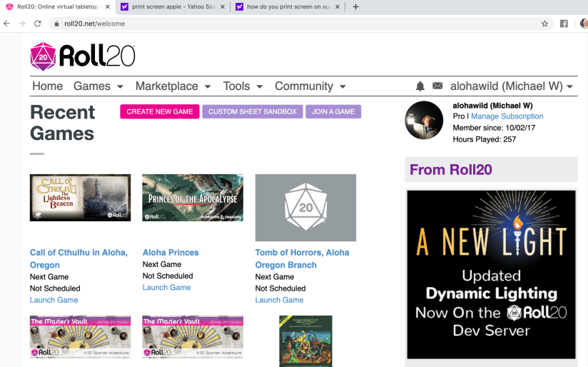The height and width of the screenshot is (367, 588).
Task: Bookmark this page with the star icon
Action: pos(544,24)
